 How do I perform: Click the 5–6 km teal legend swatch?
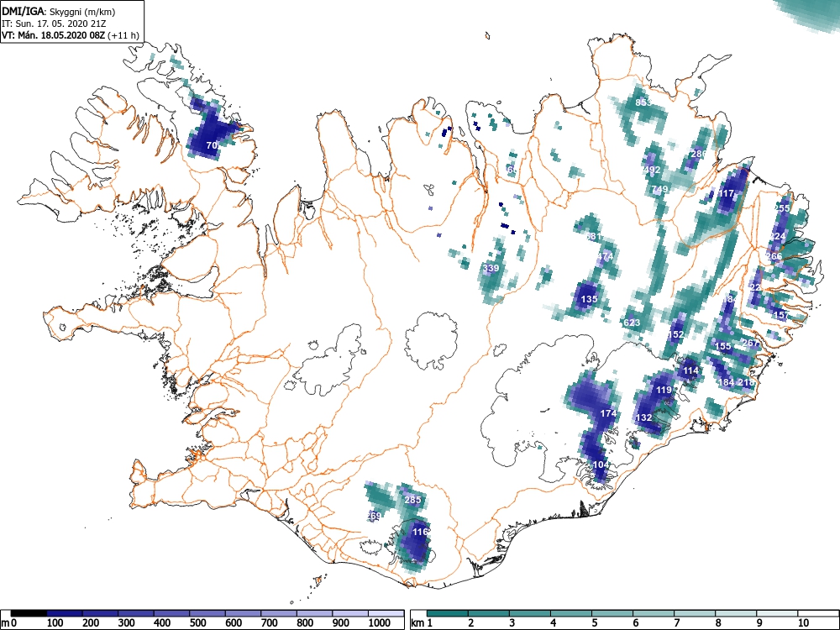click(x=612, y=613)
